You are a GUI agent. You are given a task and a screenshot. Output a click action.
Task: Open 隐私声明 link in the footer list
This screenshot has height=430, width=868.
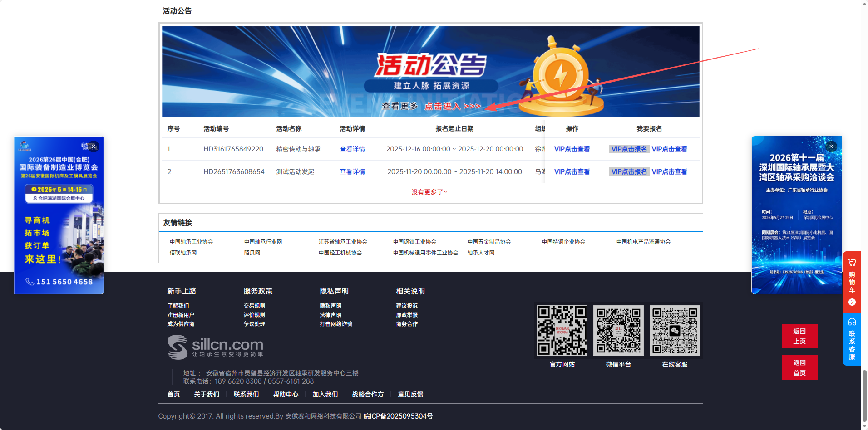click(330, 306)
